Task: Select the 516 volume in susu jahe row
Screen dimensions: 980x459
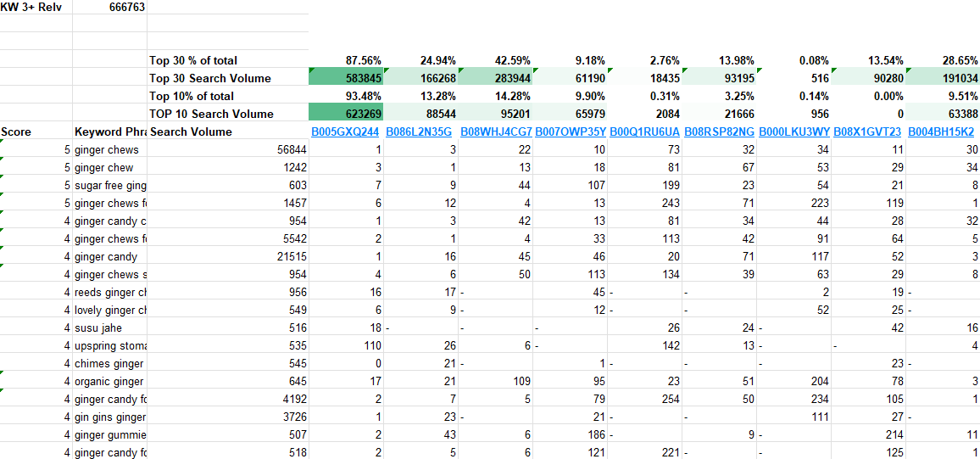Action: 228,328
